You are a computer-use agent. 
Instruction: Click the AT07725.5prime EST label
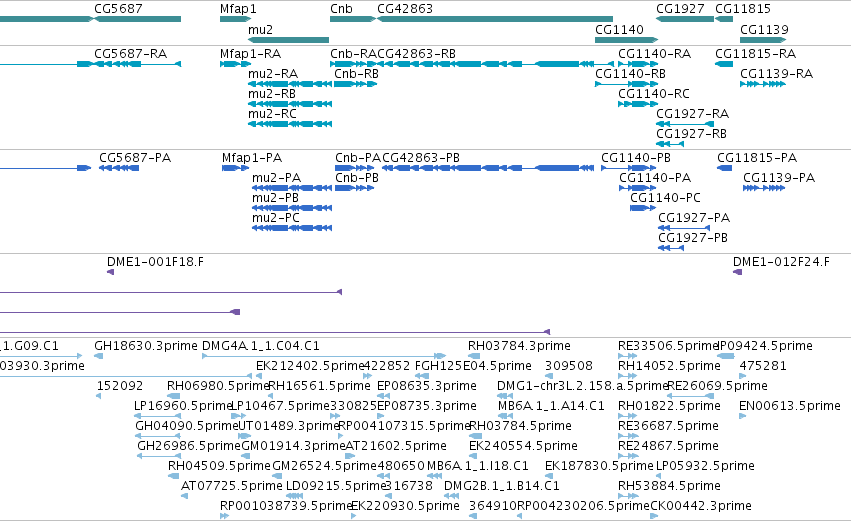click(232, 487)
